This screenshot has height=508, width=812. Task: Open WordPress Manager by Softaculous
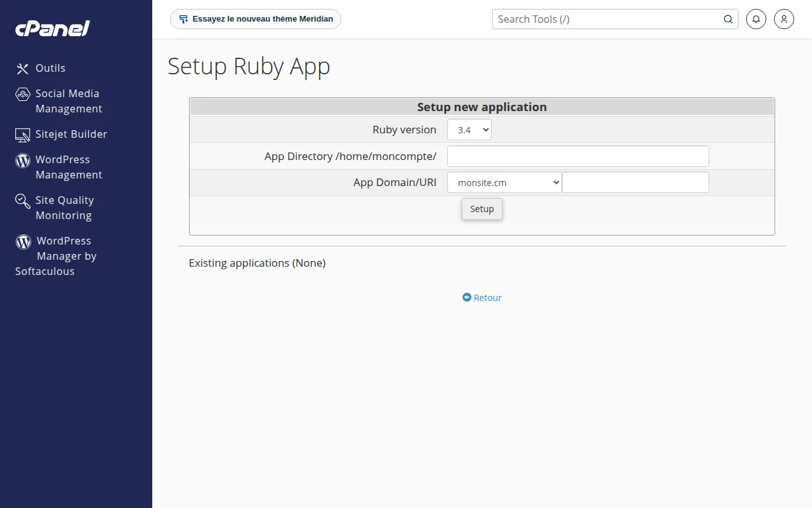pyautogui.click(x=56, y=256)
